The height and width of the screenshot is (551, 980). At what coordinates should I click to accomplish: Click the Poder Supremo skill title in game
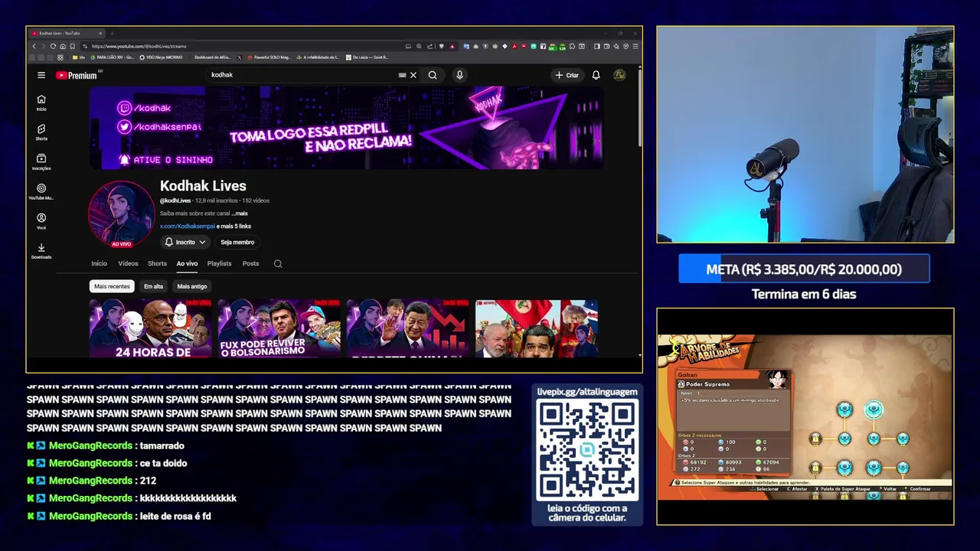coord(708,384)
